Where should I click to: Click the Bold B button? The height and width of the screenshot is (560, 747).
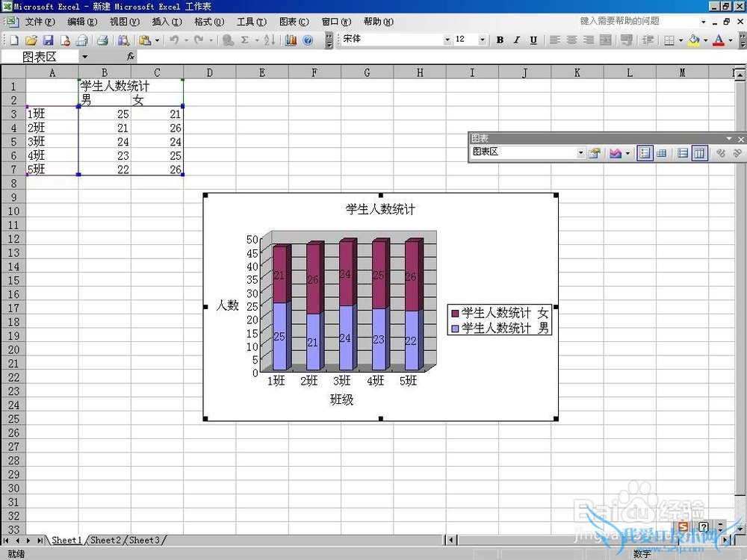point(500,40)
